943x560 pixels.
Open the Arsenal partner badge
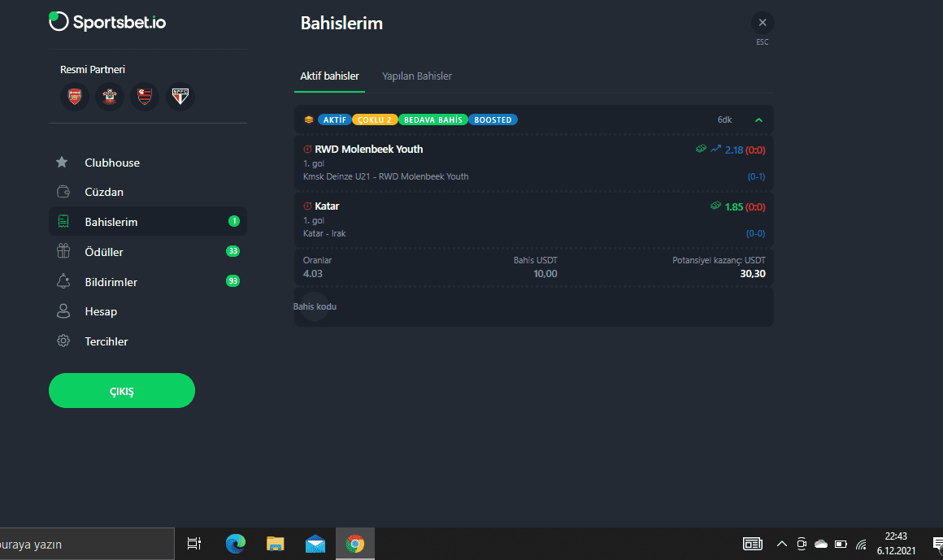tap(75, 96)
